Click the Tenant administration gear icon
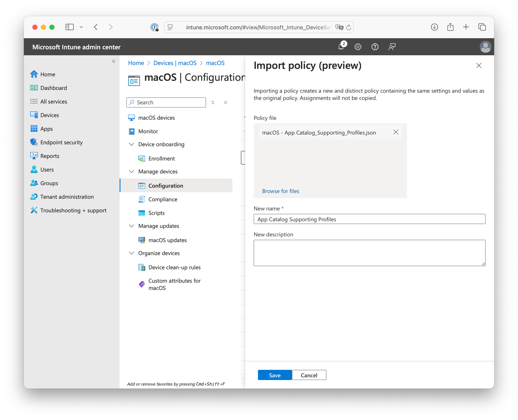The width and height of the screenshot is (518, 420). 34,197
